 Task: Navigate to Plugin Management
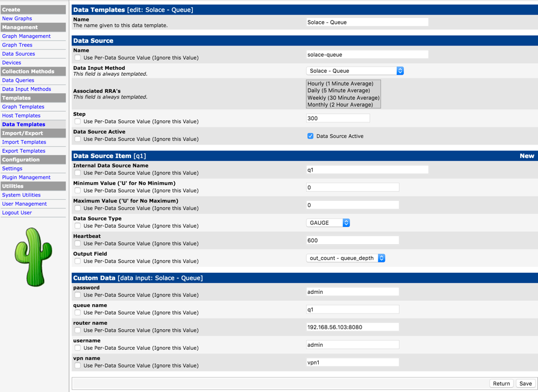click(26, 178)
